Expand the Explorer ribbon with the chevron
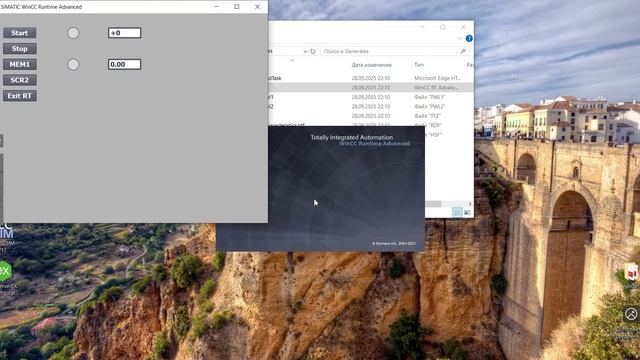 pyautogui.click(x=460, y=38)
